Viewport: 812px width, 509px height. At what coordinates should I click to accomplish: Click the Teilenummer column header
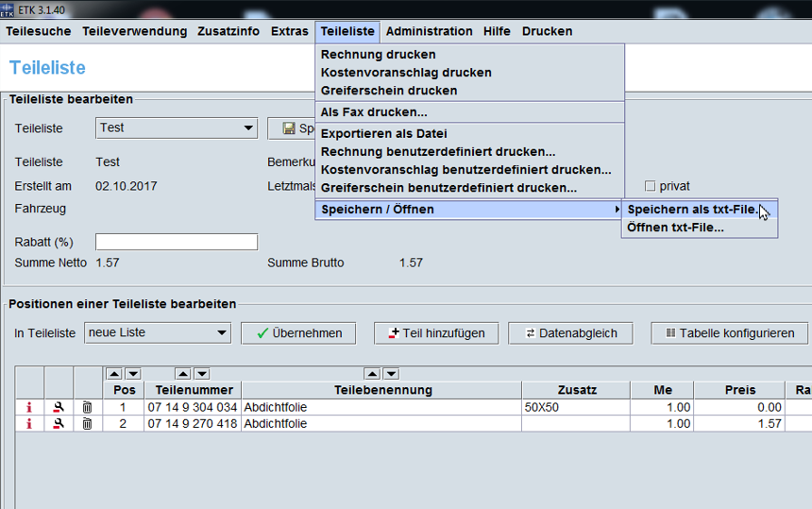pos(194,390)
